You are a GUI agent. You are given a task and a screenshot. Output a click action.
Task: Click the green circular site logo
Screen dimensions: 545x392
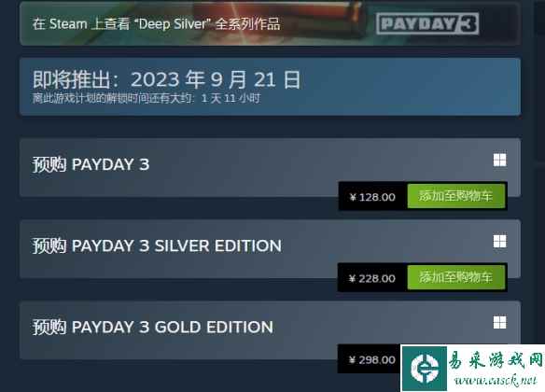pyautogui.click(x=424, y=369)
